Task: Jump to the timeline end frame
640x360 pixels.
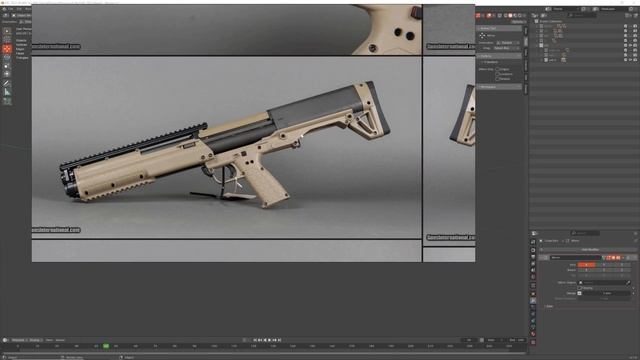Action: [x=279, y=340]
